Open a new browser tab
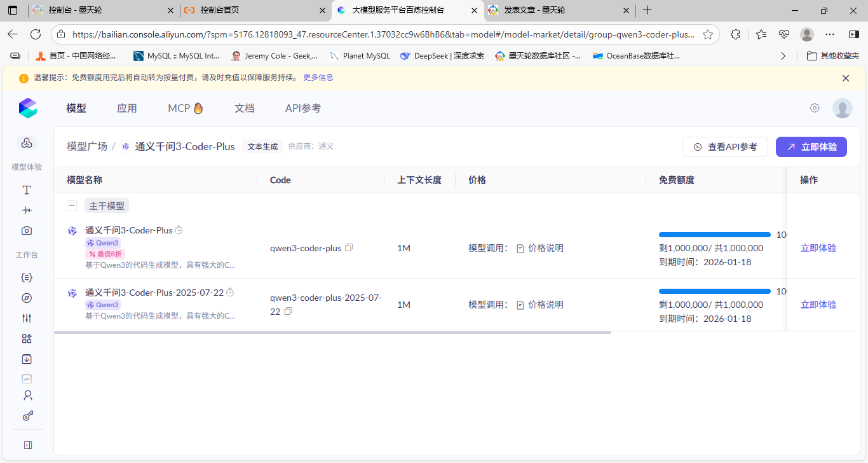The height and width of the screenshot is (463, 868). 647,10
